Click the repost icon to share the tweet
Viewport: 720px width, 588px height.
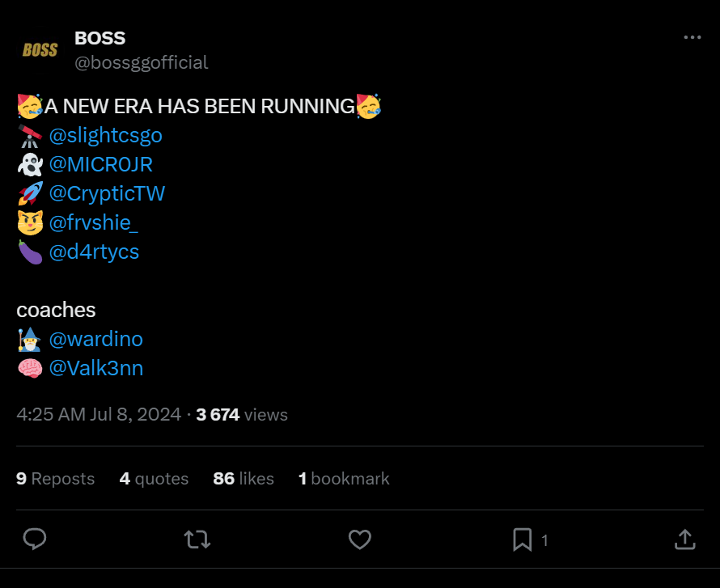tap(197, 539)
